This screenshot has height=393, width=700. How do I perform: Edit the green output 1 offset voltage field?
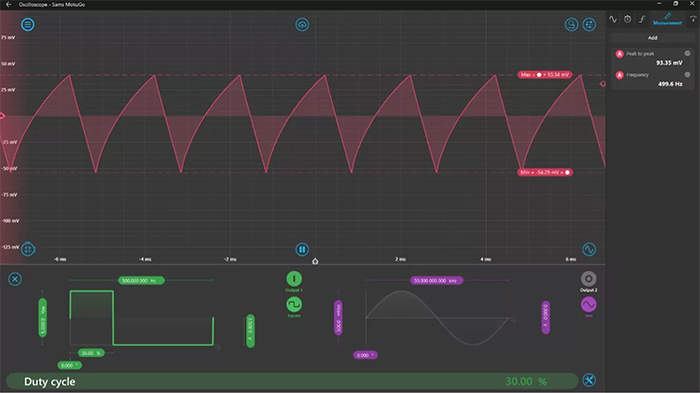[250, 331]
